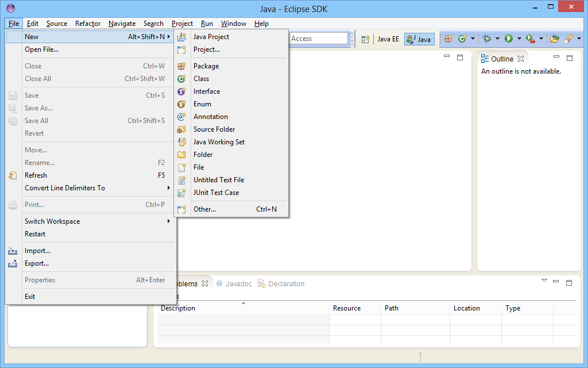The height and width of the screenshot is (368, 588).
Task: Open the Refactor menu
Action: pos(88,23)
